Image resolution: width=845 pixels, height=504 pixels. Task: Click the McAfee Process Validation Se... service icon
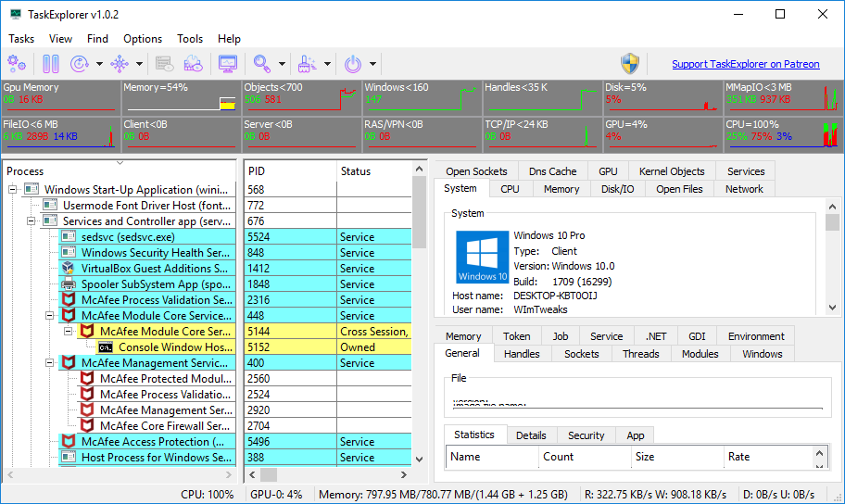click(68, 299)
